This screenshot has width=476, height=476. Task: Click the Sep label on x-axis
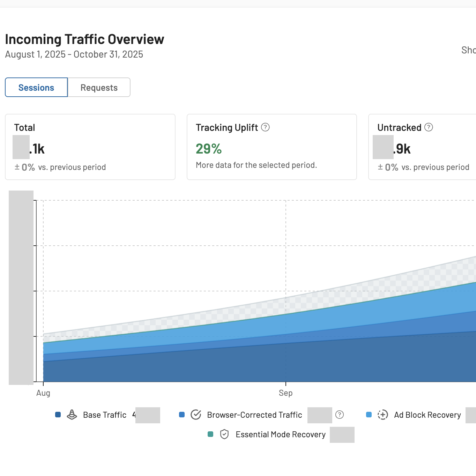pyautogui.click(x=285, y=393)
